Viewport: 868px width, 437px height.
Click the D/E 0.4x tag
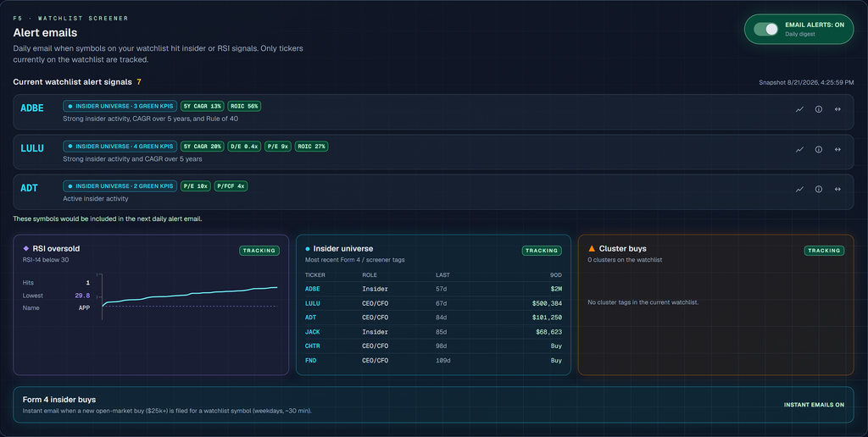pos(244,147)
